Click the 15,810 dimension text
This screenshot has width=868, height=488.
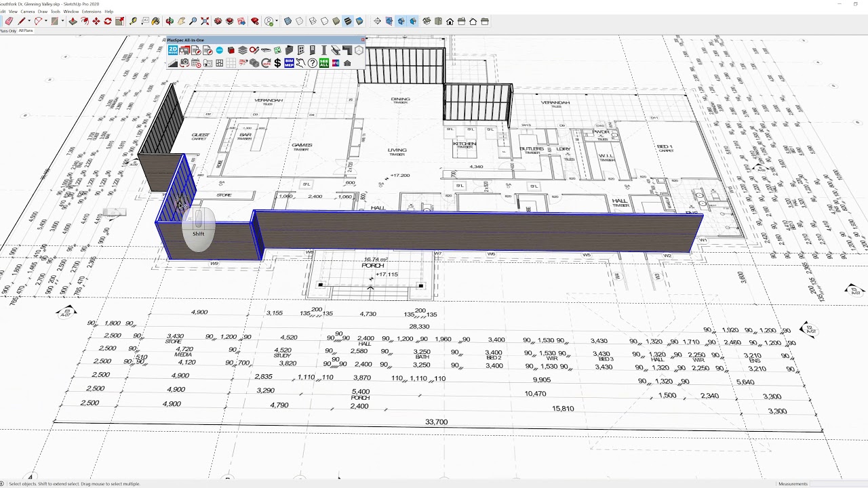(x=563, y=409)
